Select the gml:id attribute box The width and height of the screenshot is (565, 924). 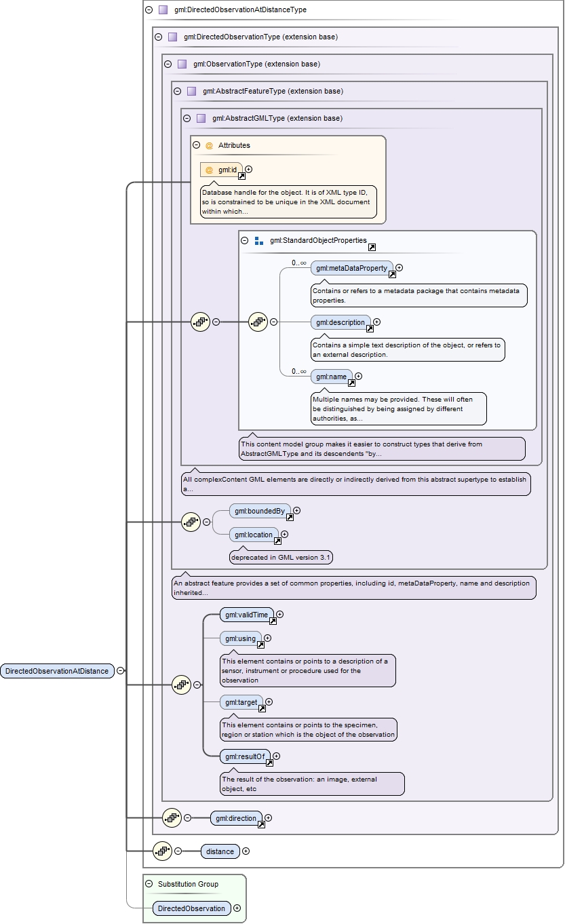222,170
